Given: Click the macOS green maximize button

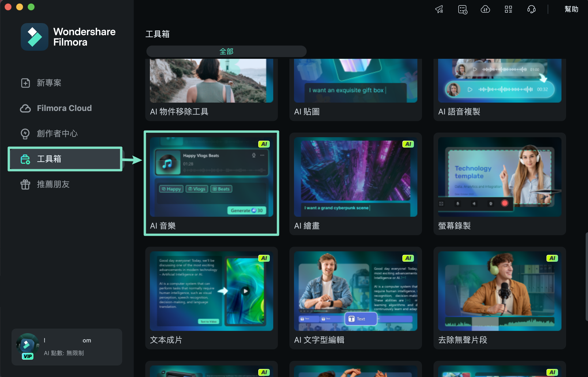Looking at the screenshot, I should pos(31,7).
